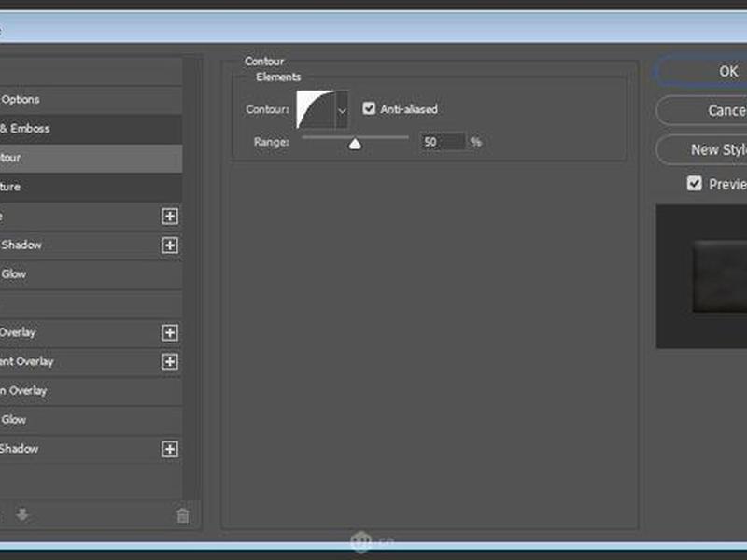Click the Range percentage input field

point(443,142)
